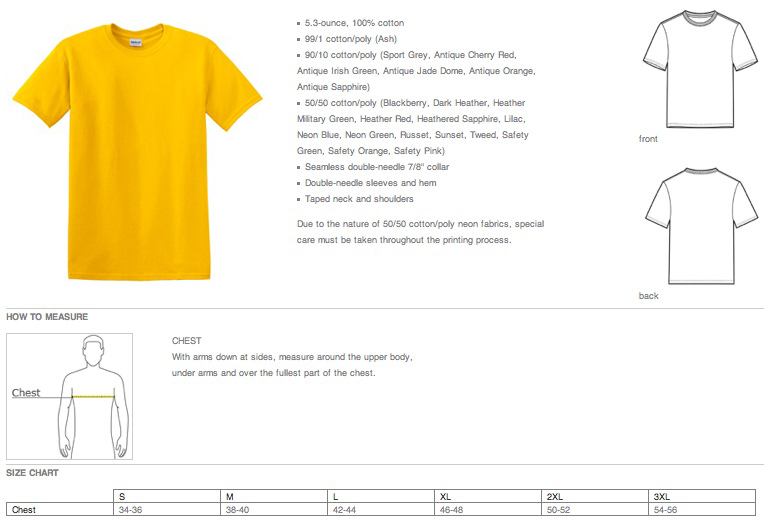Click the 'back' caption text
Image resolution: width=766 pixels, height=523 pixels.
(x=648, y=295)
